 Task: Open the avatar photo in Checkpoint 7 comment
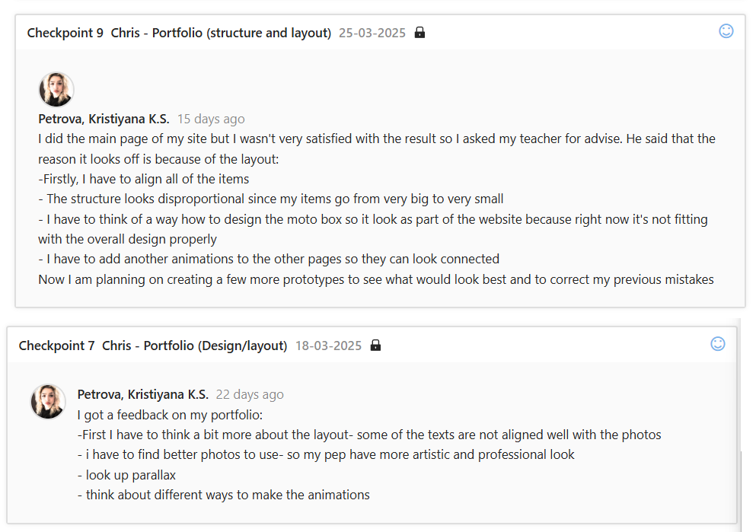coord(48,402)
